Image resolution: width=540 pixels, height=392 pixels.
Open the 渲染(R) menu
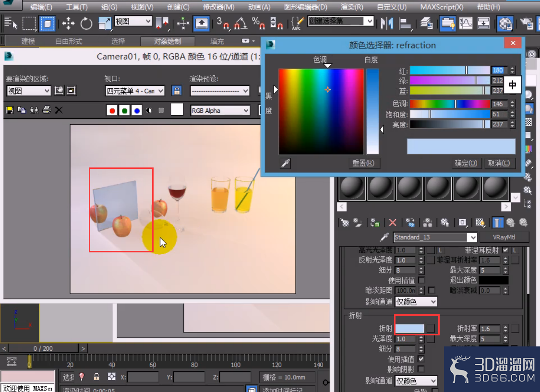(352, 7)
